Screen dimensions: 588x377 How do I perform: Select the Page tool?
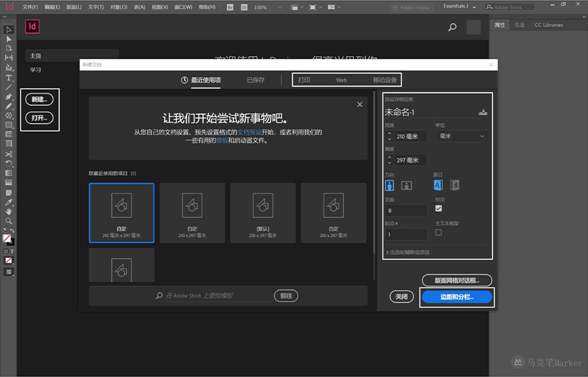(x=9, y=48)
